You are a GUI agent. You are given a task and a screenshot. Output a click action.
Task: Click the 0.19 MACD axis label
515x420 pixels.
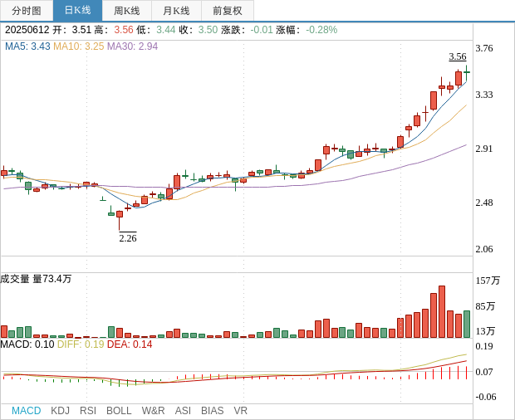tap(484, 346)
